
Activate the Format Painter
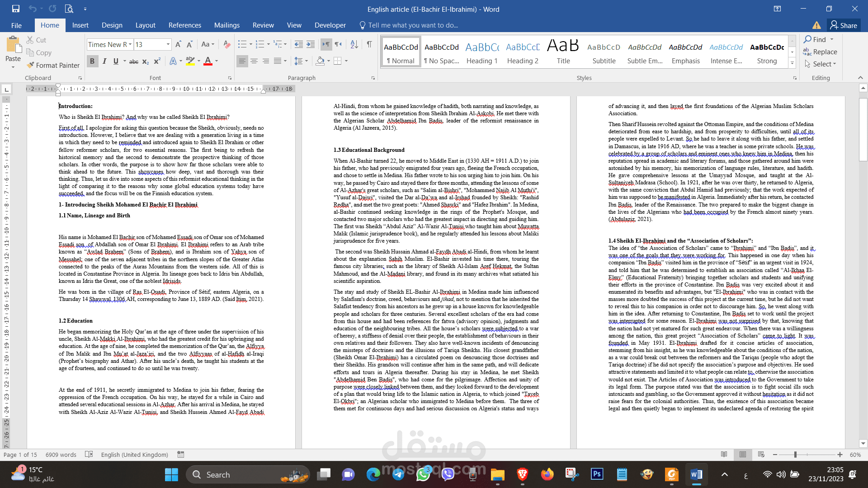point(53,65)
